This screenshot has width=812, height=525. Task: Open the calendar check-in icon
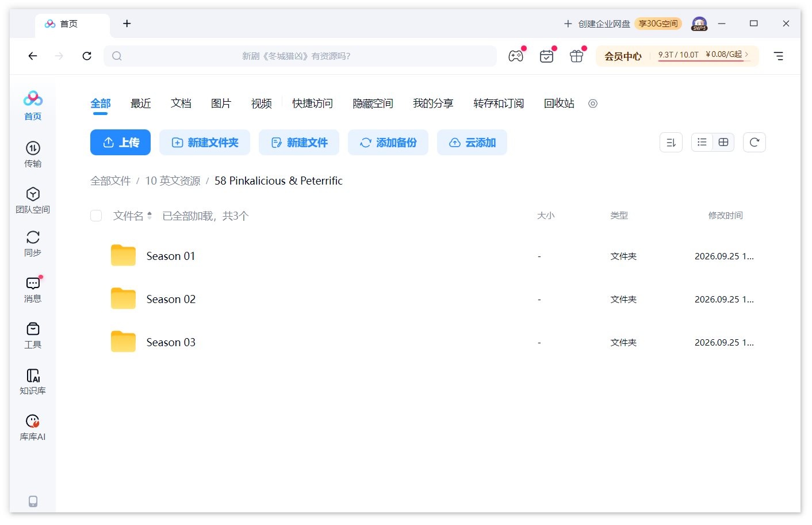546,56
